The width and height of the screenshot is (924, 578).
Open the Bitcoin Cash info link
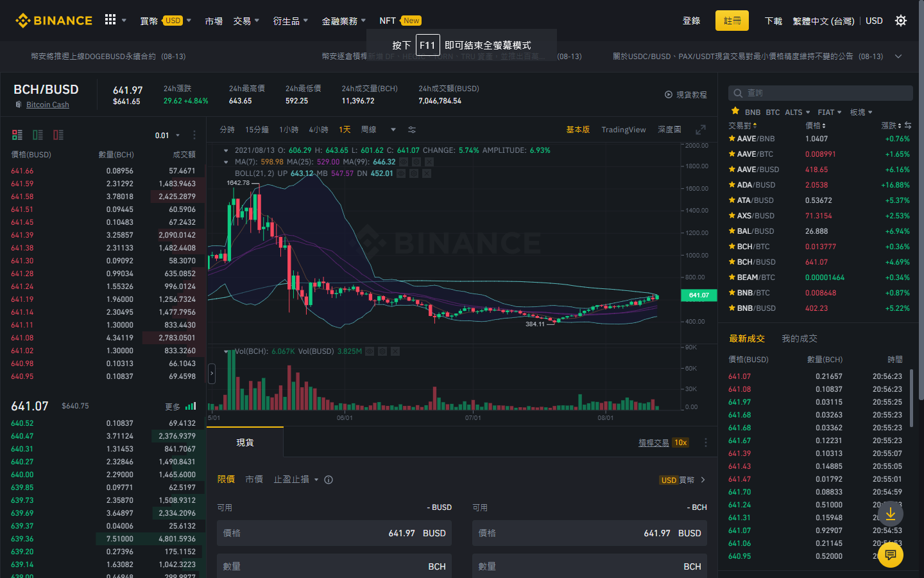[47, 105]
